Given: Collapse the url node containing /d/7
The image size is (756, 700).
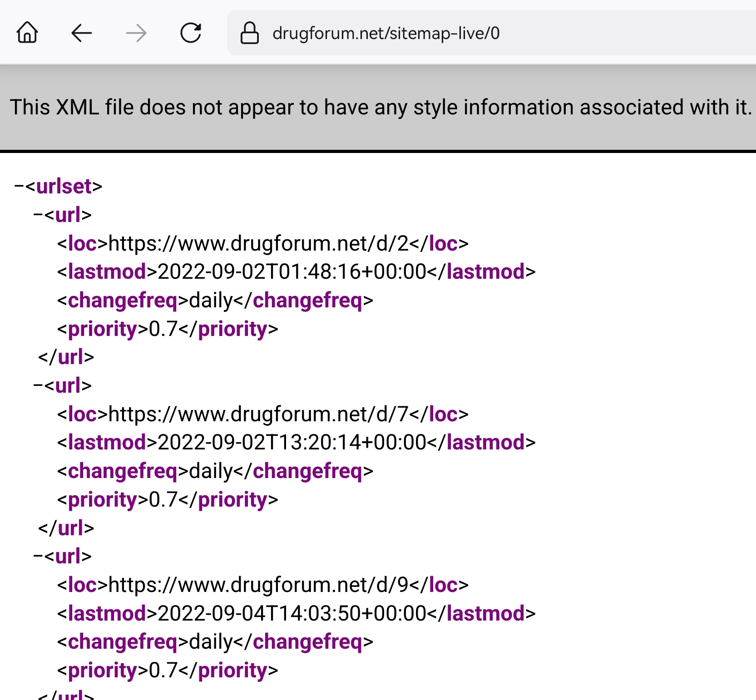Looking at the screenshot, I should 39,385.
